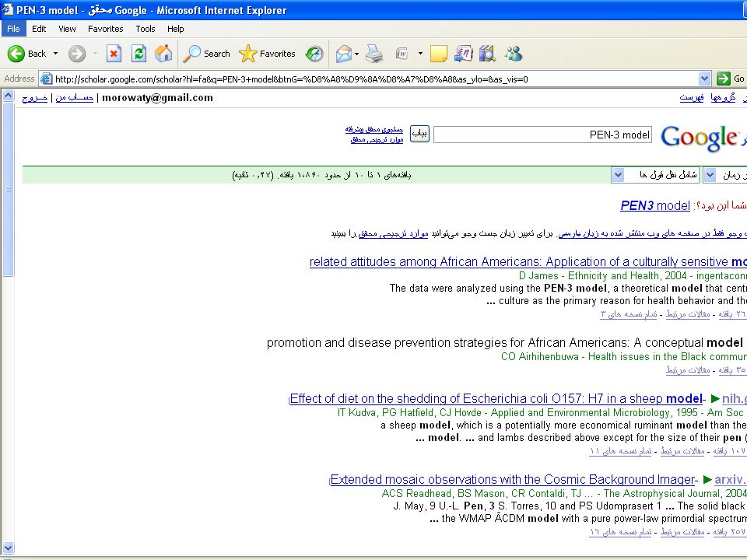Image resolution: width=747 pixels, height=560 pixels.
Task: Expand the Edit icon dropdown arrow
Action: point(420,54)
